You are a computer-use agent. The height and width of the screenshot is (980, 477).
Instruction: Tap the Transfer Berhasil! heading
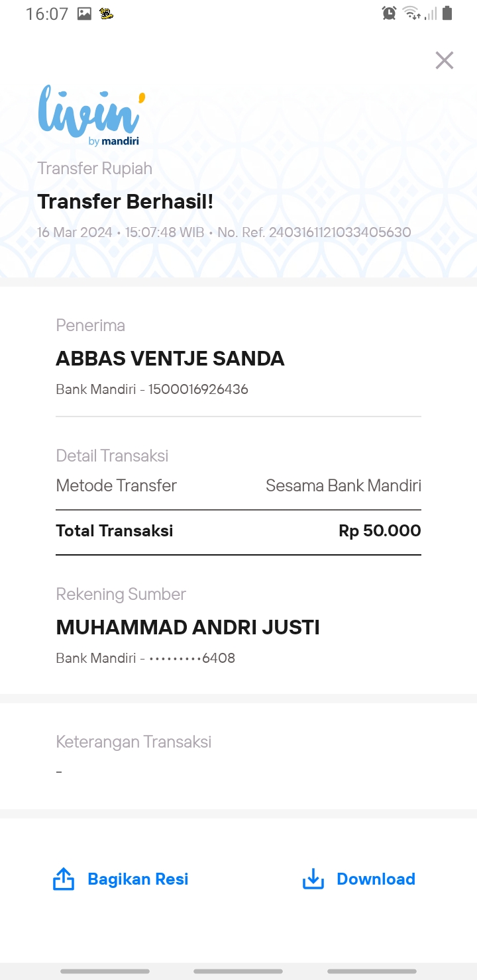[125, 201]
